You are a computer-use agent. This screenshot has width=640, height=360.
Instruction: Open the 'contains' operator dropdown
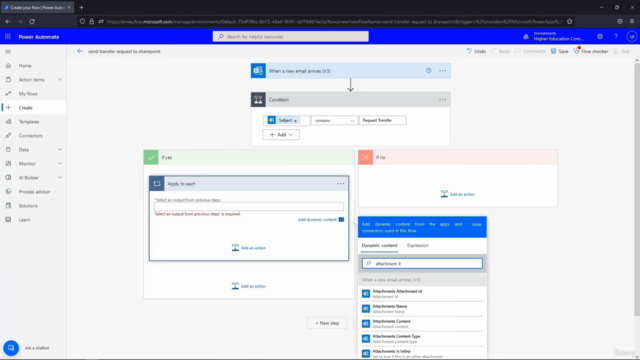(x=334, y=120)
